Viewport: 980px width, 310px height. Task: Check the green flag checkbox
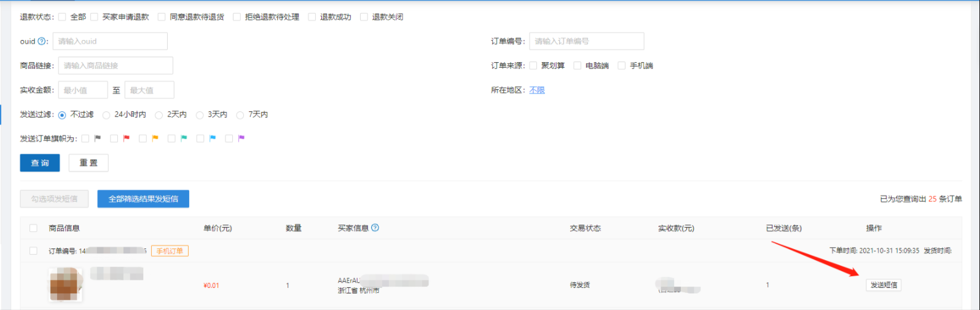(x=171, y=139)
